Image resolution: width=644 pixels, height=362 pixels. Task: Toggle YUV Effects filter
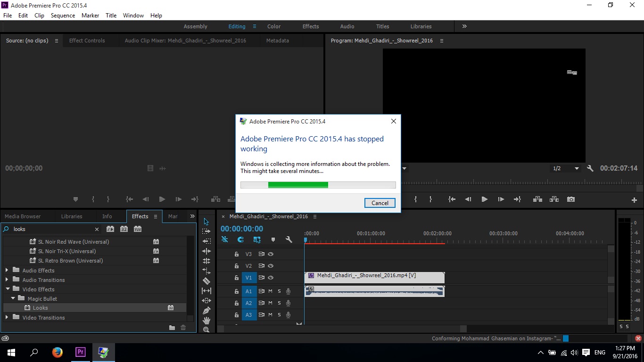[x=138, y=229]
